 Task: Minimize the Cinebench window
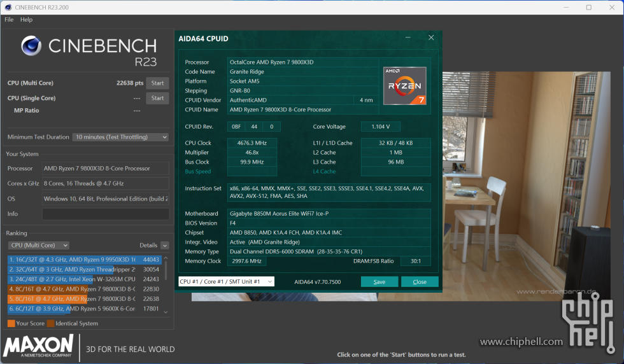point(566,7)
